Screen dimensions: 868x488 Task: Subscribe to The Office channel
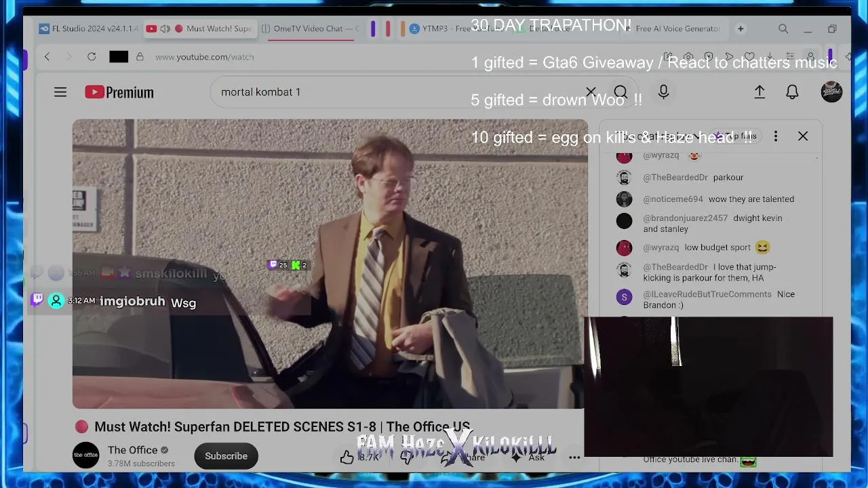[x=226, y=456]
